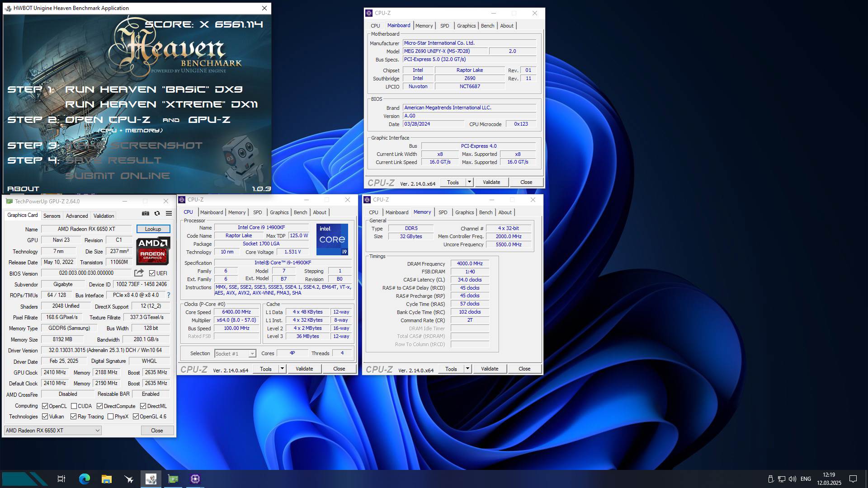Image resolution: width=868 pixels, height=488 pixels.
Task: Click Close button in GPU-Z window
Action: (157, 431)
